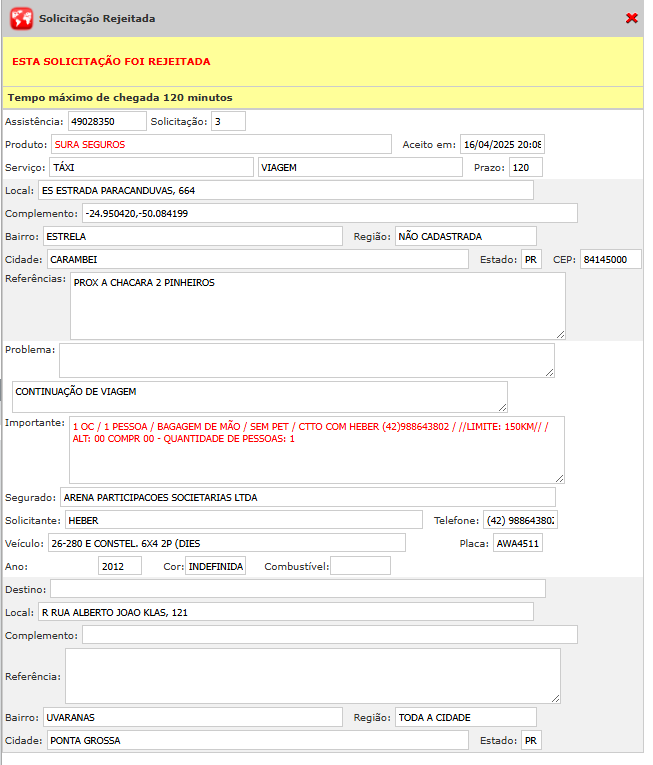Click the empty Combustível field
653x765 pixels.
360,566
